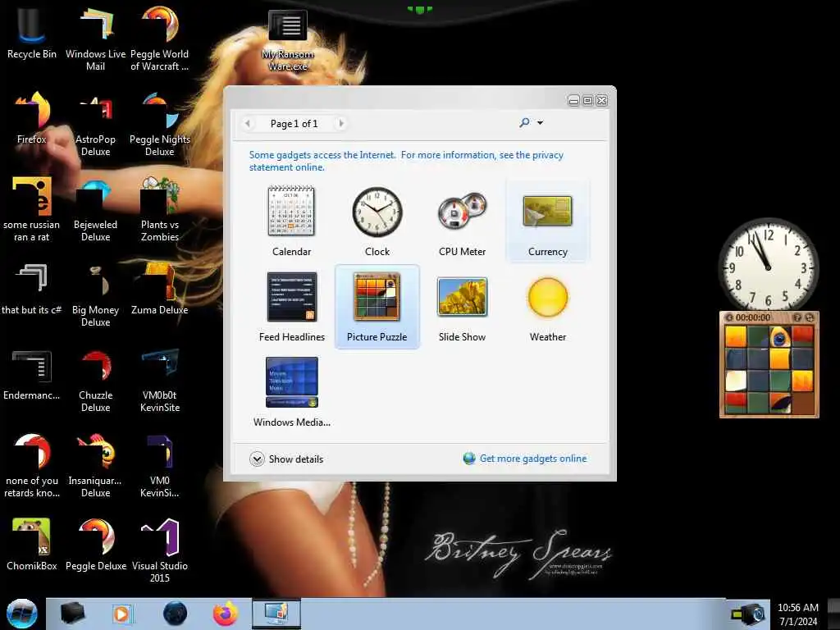Click Big Money Deluxe desktop icon
Screen dimensions: 840x630
click(95, 295)
